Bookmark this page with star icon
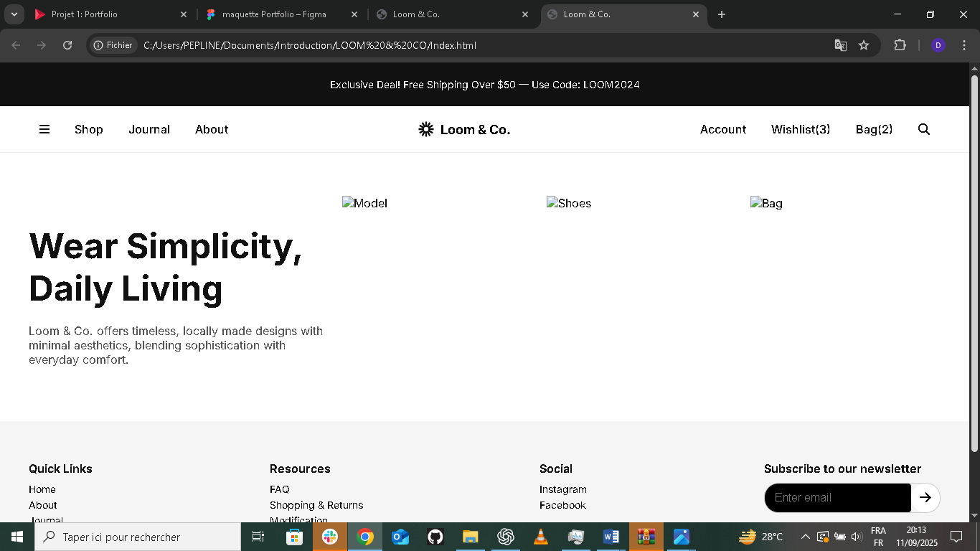 pos(864,45)
